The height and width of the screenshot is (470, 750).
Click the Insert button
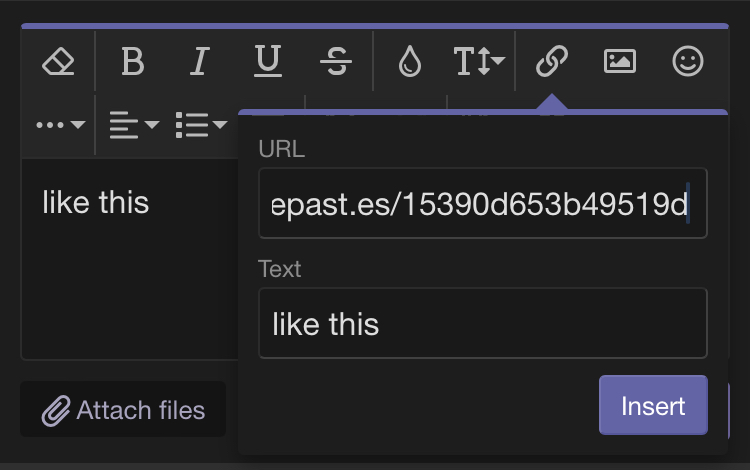click(653, 405)
